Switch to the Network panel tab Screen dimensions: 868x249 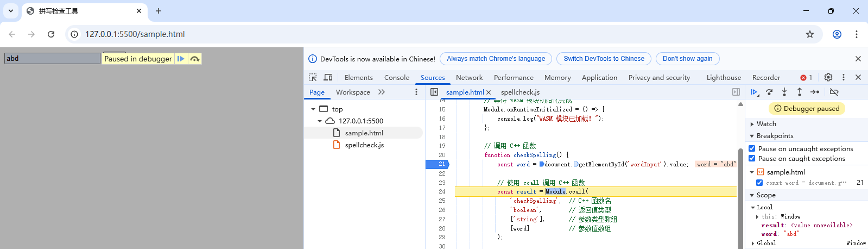(469, 78)
